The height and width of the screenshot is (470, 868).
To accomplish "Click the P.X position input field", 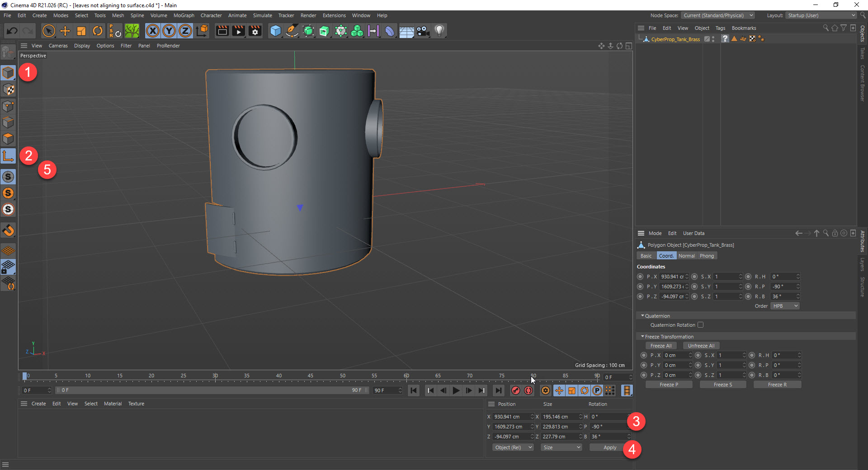I will pos(672,277).
